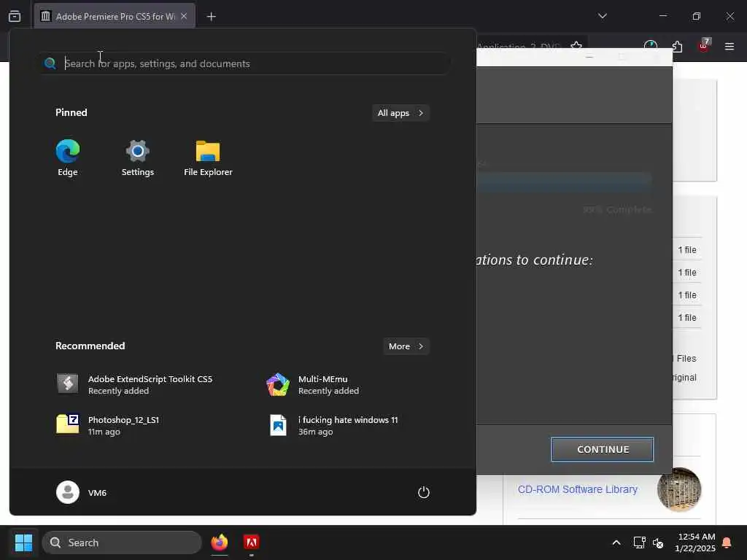747x560 pixels.
Task: Switch to Adobe installer taskbar icon
Action: 251,542
